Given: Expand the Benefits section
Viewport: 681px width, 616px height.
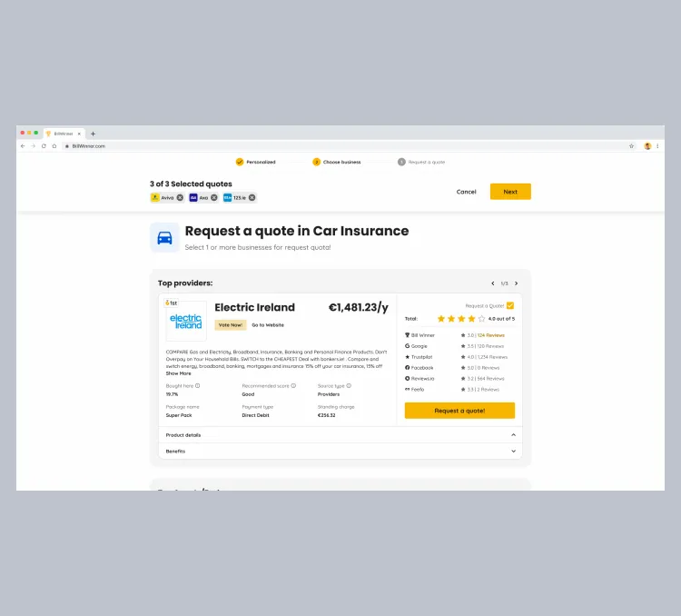Looking at the screenshot, I should 513,451.
